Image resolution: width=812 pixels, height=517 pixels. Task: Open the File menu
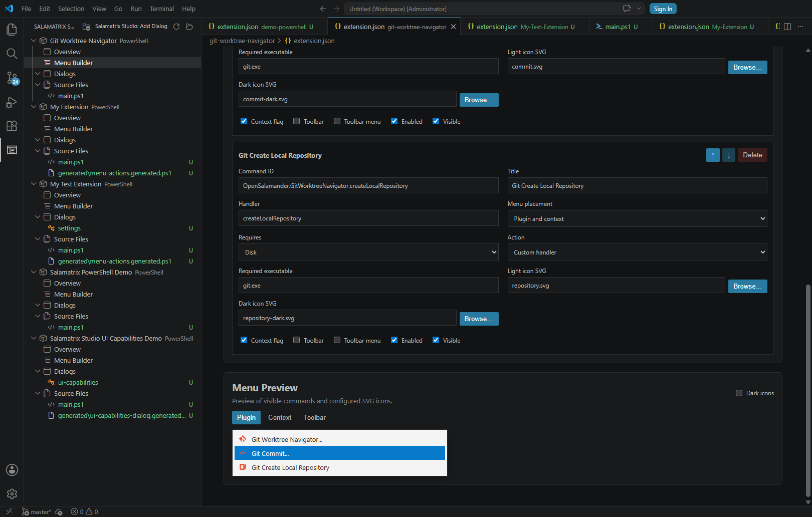point(27,9)
